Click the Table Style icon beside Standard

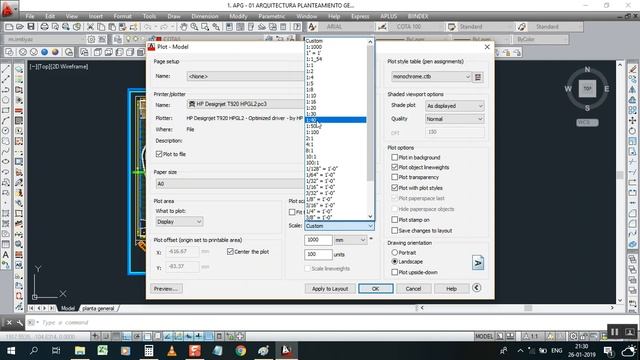[x=452, y=27]
